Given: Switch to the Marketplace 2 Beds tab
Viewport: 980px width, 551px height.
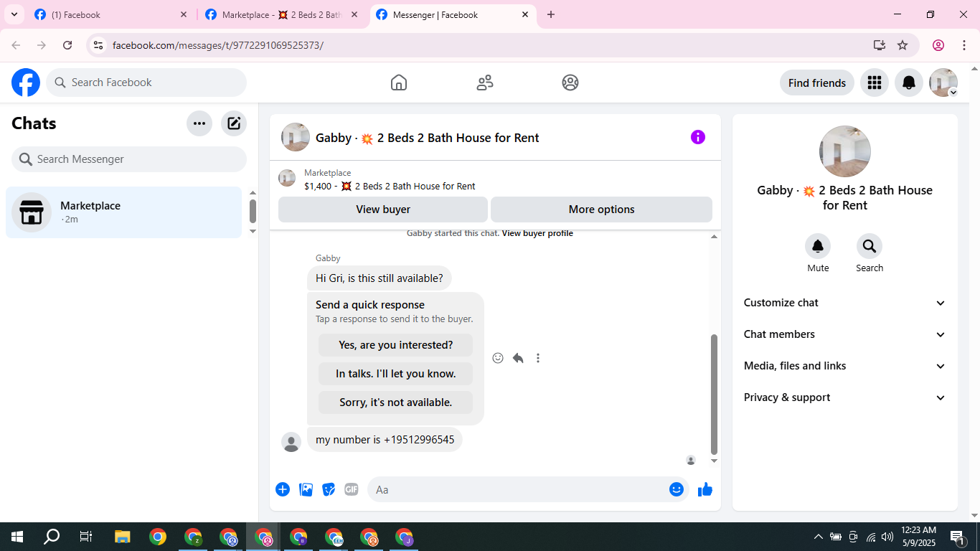Looking at the screenshot, I should click(x=282, y=14).
